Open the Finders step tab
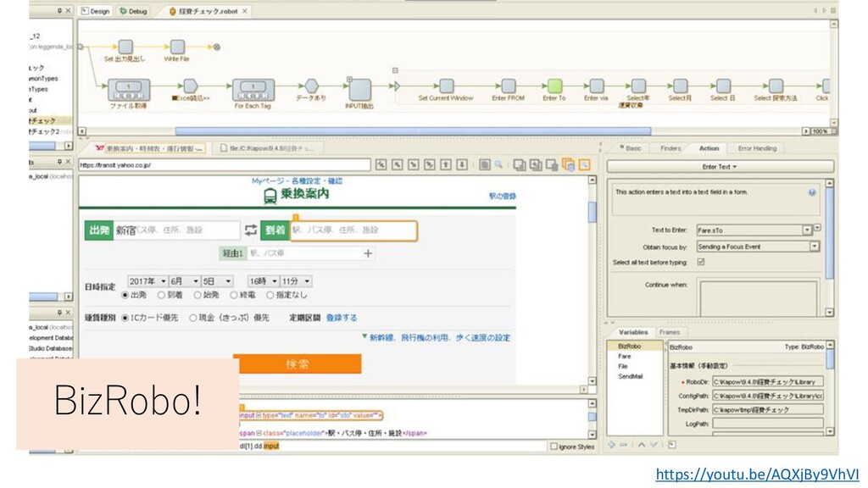 670,148
